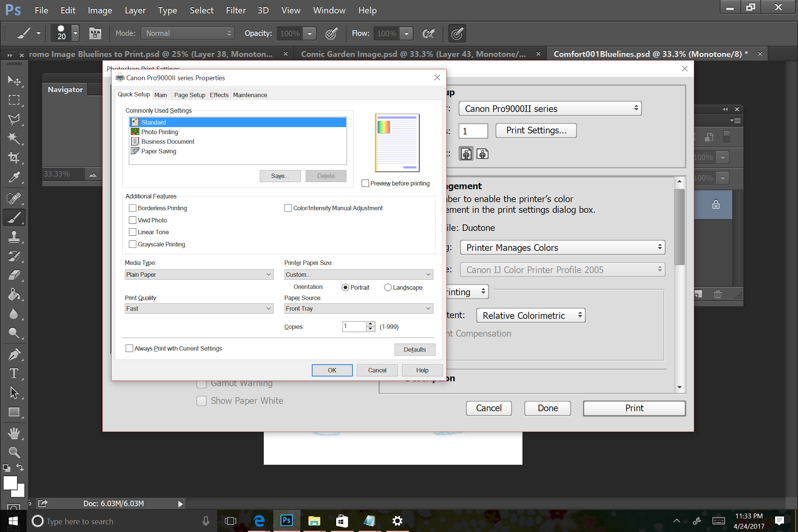Image resolution: width=798 pixels, height=532 pixels.
Task: Toggle pressure for size icon
Action: pos(457,33)
